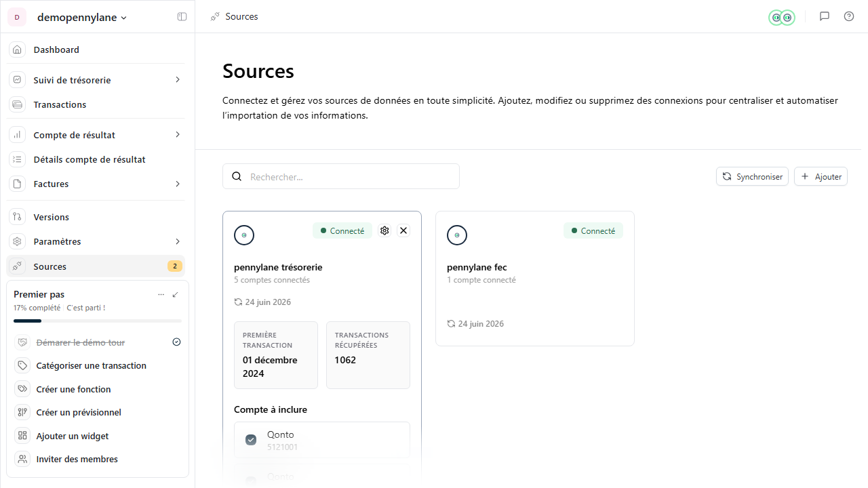The height and width of the screenshot is (488, 868).
Task: Collapse the sidebar with the panel icon
Action: point(182,17)
